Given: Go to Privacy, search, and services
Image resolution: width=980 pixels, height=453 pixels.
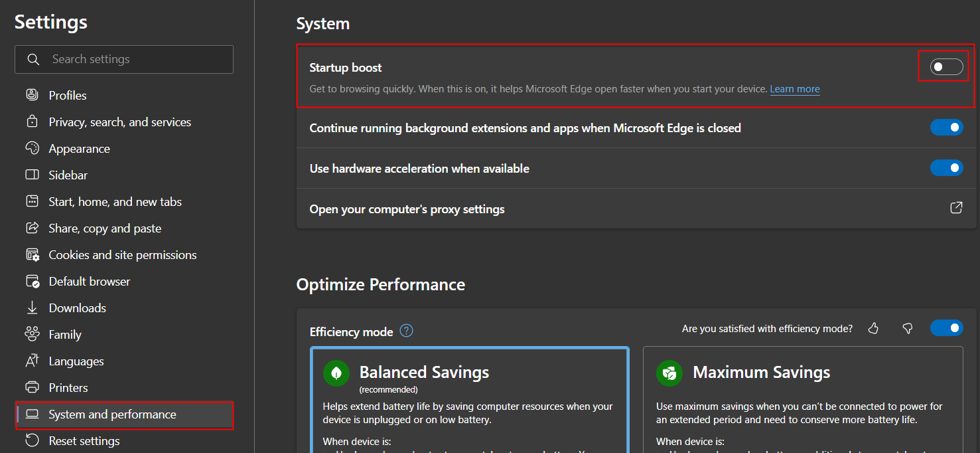Looking at the screenshot, I should pyautogui.click(x=124, y=122).
